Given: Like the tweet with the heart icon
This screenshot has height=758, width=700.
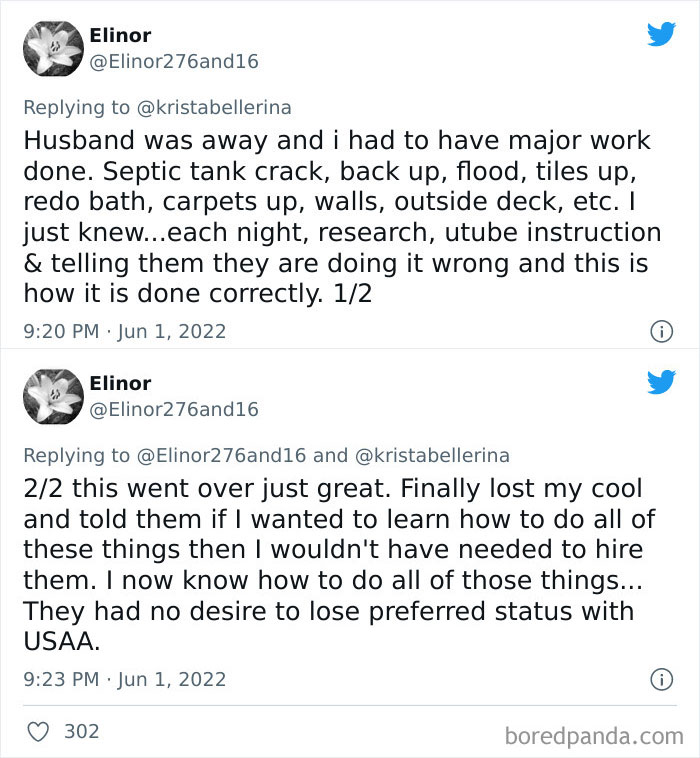Looking at the screenshot, I should tap(38, 731).
